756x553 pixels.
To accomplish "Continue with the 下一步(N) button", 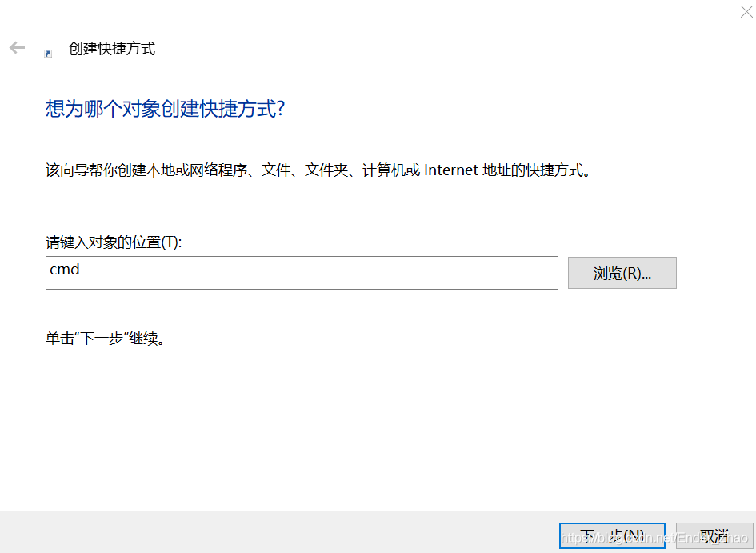I will 612,535.
